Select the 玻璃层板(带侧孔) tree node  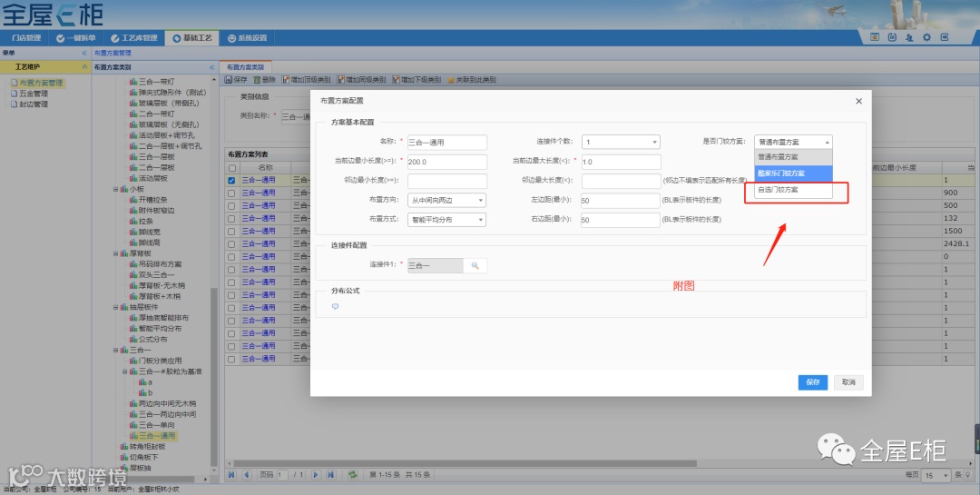pyautogui.click(x=168, y=104)
